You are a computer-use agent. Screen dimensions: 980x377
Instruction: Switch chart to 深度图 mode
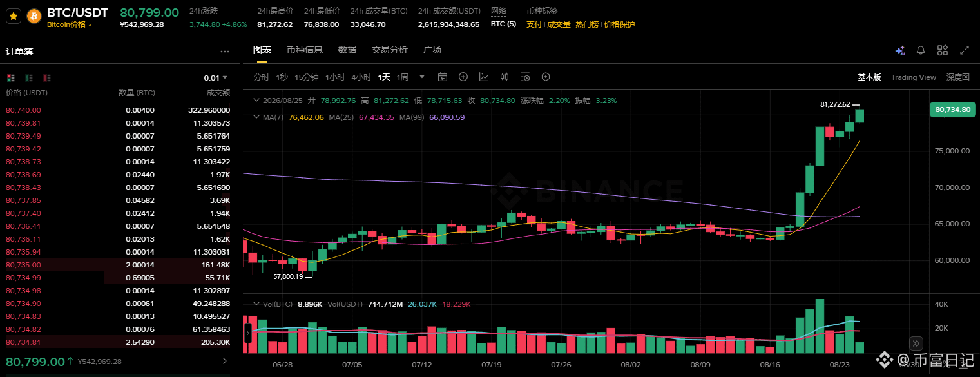pos(957,77)
